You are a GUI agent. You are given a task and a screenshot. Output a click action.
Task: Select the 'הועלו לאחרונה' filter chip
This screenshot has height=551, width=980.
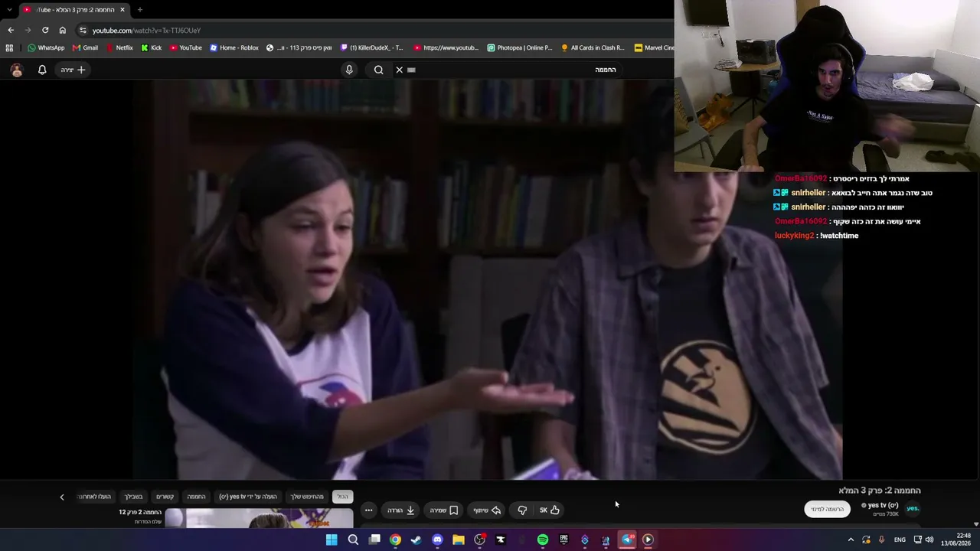pyautogui.click(x=94, y=497)
